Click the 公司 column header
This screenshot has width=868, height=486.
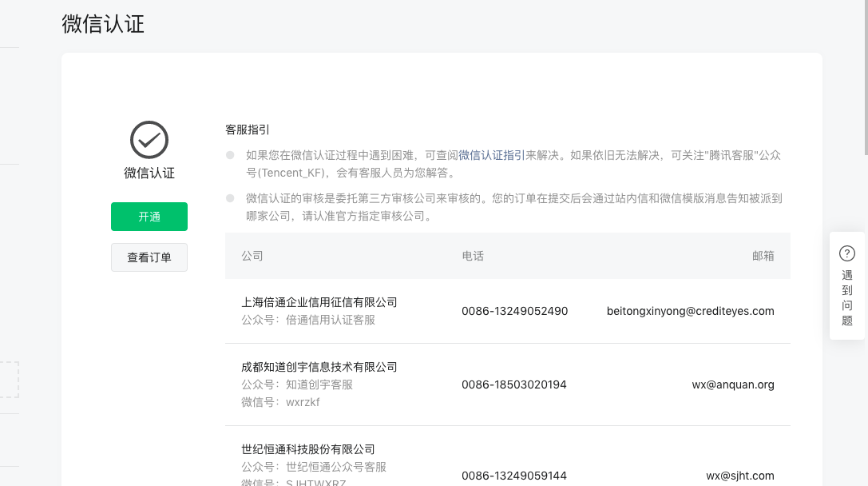tap(252, 256)
